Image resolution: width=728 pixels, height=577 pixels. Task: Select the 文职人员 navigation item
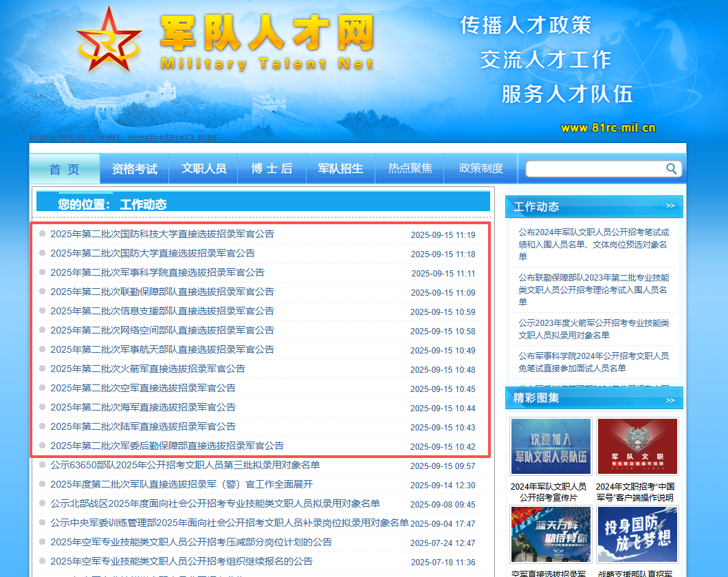203,168
